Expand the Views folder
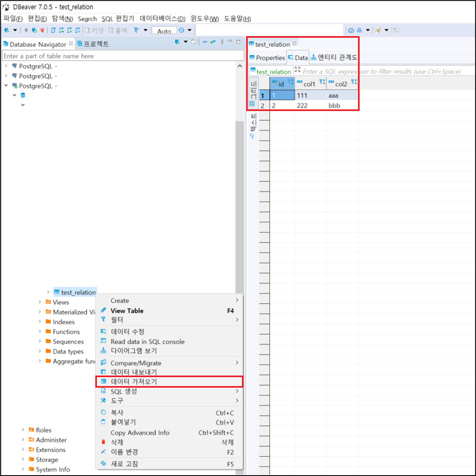 point(40,302)
